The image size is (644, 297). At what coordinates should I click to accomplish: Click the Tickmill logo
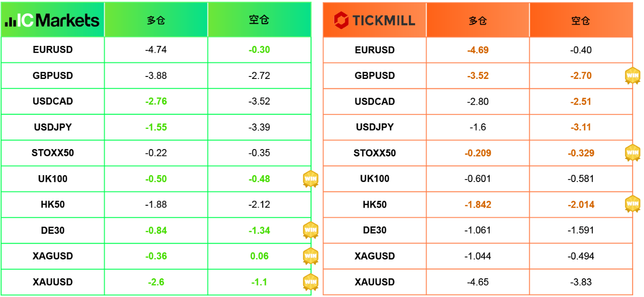pyautogui.click(x=375, y=20)
